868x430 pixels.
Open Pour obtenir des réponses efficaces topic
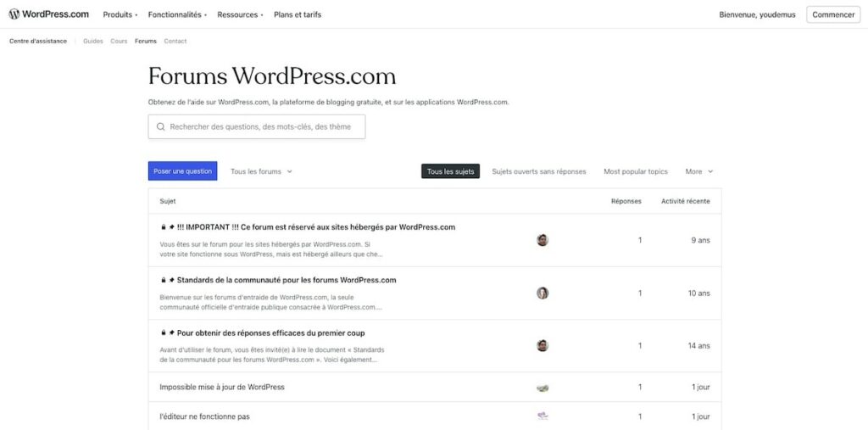pyautogui.click(x=270, y=333)
